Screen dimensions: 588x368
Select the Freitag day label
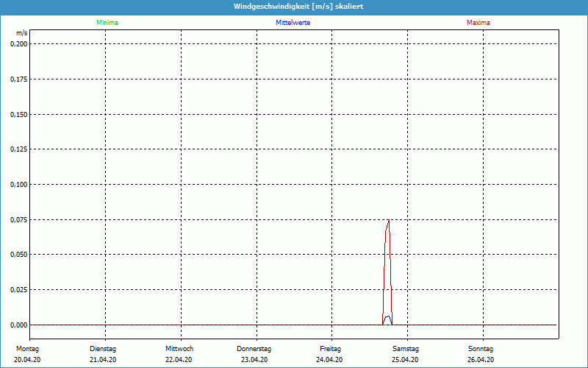tap(331, 348)
